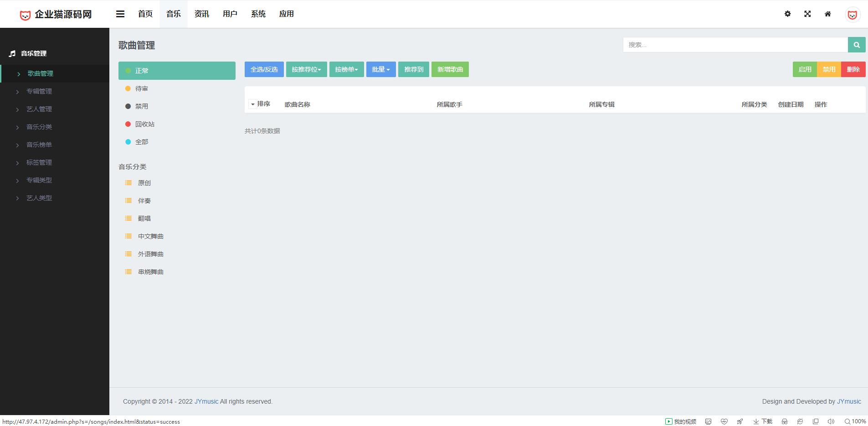Expand 音乐分类 in sidebar
Image resolution: width=868 pixels, height=426 pixels.
pyautogui.click(x=55, y=127)
